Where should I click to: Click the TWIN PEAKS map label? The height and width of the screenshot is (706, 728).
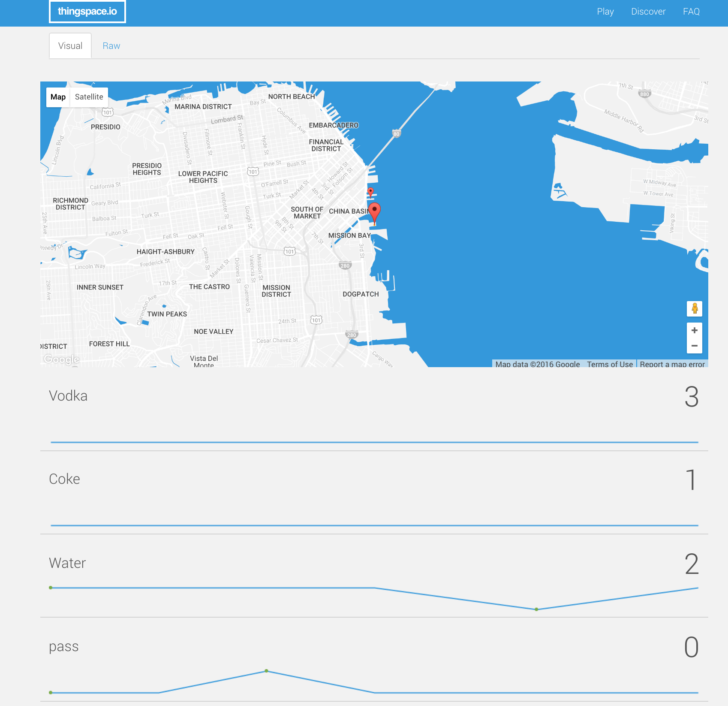coord(167,314)
